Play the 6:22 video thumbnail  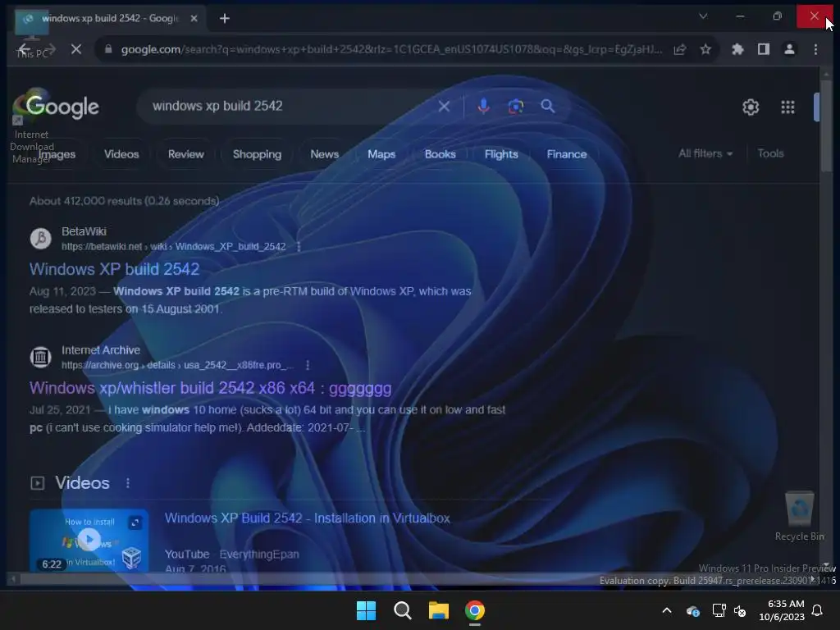coord(89,539)
